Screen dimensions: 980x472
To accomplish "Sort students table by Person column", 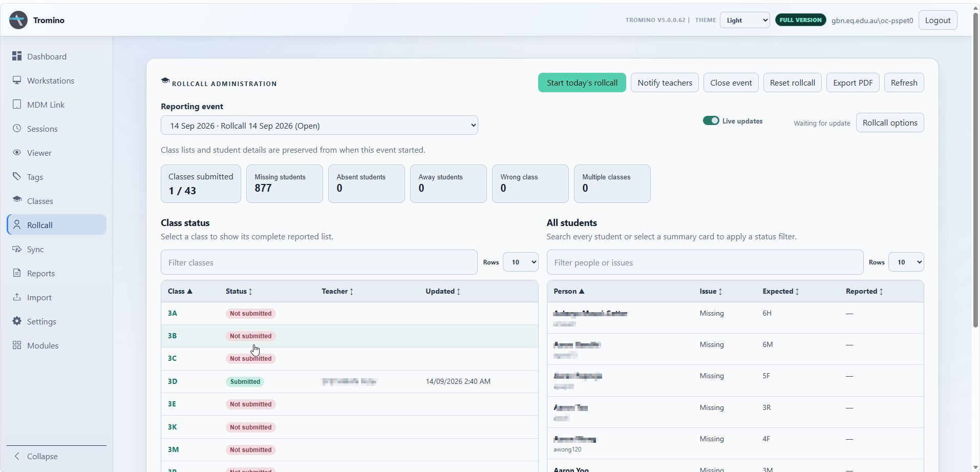I will tap(569, 291).
